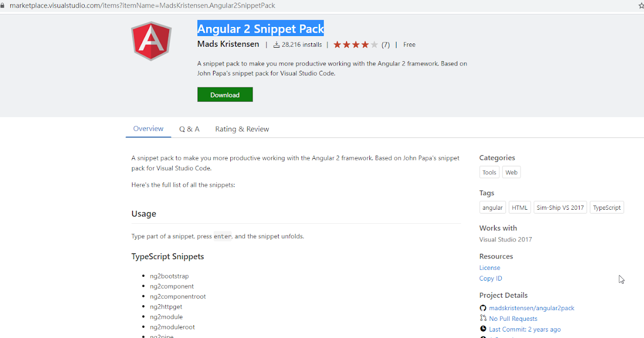Open the Rating & Review tab
The height and width of the screenshot is (338, 644).
pyautogui.click(x=241, y=129)
